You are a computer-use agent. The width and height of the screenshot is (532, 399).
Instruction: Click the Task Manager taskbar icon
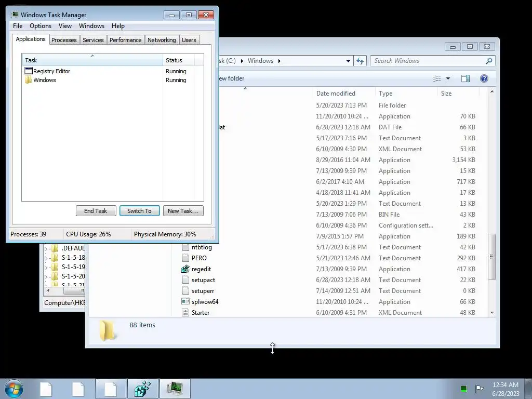[x=175, y=389]
